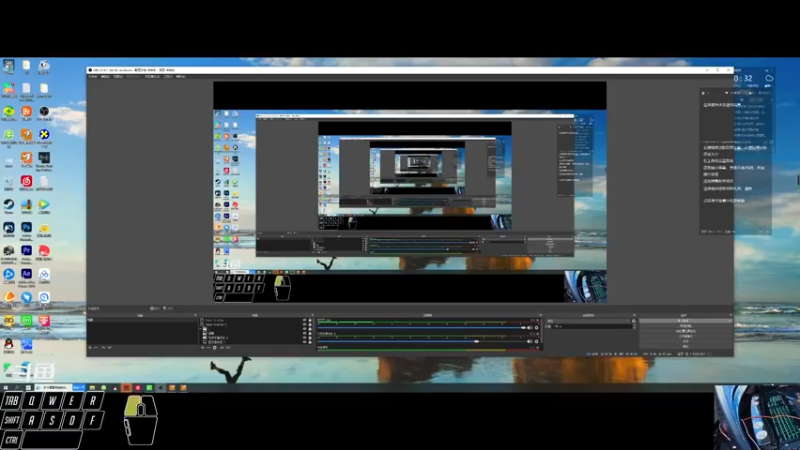Image resolution: width=800 pixels, height=450 pixels.
Task: Hide the bottom source using its eye icon
Action: (x=305, y=342)
